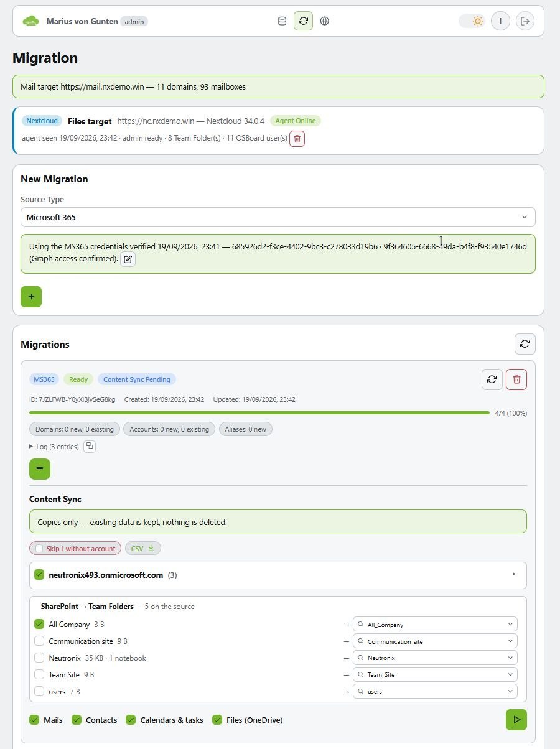Click the Accounts: 0 new, 0 existing chip
The width and height of the screenshot is (560, 749).
[x=169, y=429]
